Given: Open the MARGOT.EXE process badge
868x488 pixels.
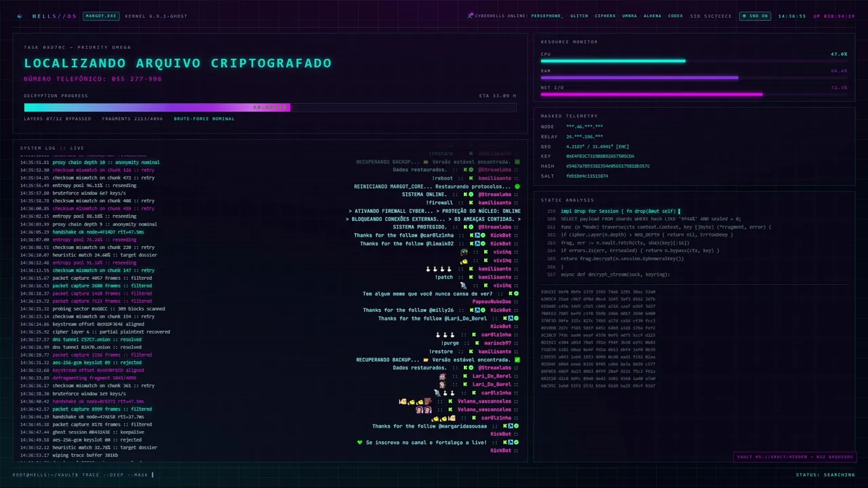Looking at the screenshot, I should (x=101, y=16).
